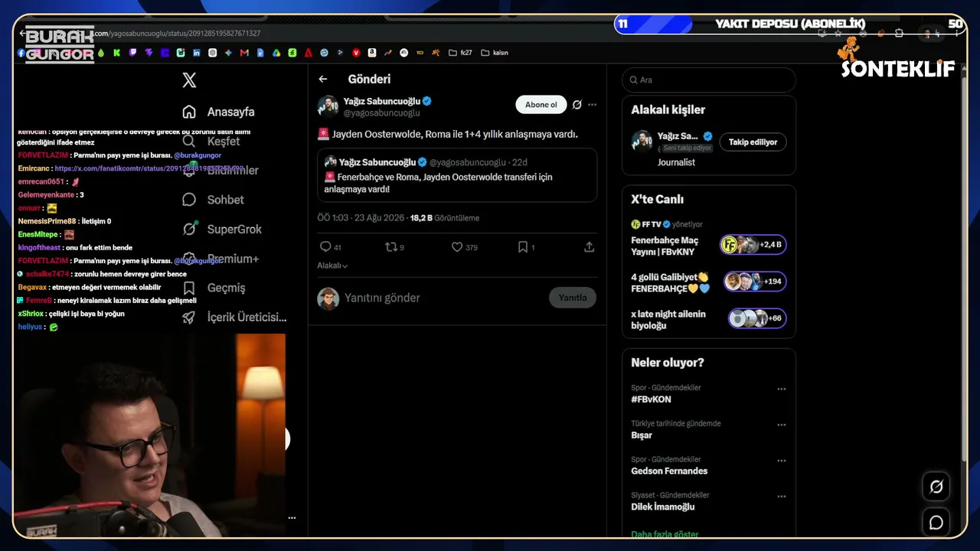
Task: Share the post using the share icon
Action: [589, 247]
